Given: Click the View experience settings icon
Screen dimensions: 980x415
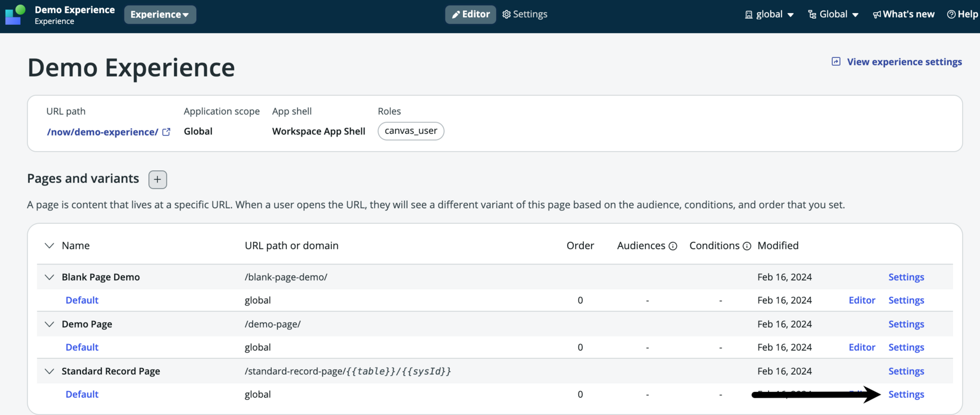Looking at the screenshot, I should click(836, 62).
